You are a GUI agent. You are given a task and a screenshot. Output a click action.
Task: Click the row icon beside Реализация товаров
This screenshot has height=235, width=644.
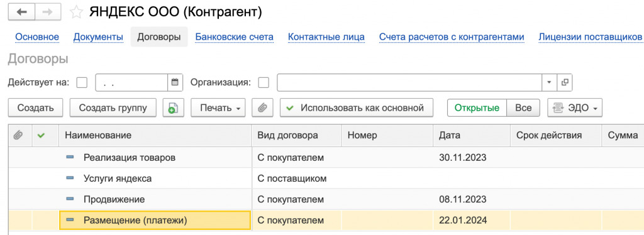[70, 157]
